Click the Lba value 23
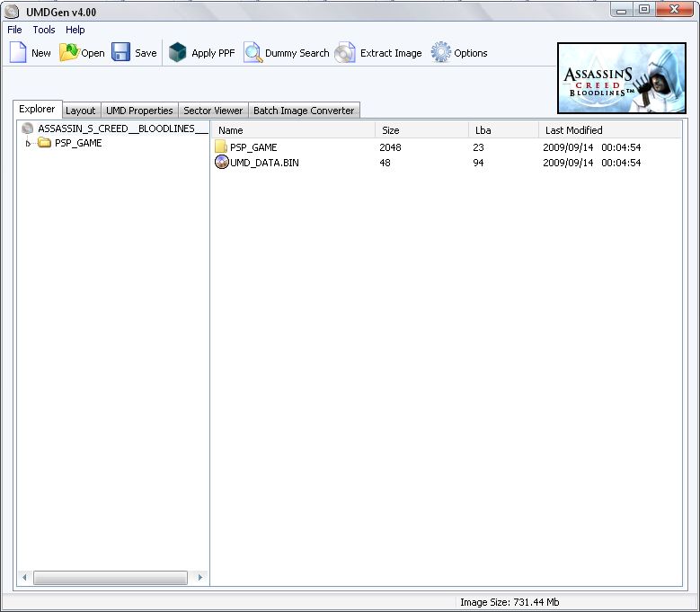The image size is (700, 612). click(x=478, y=147)
